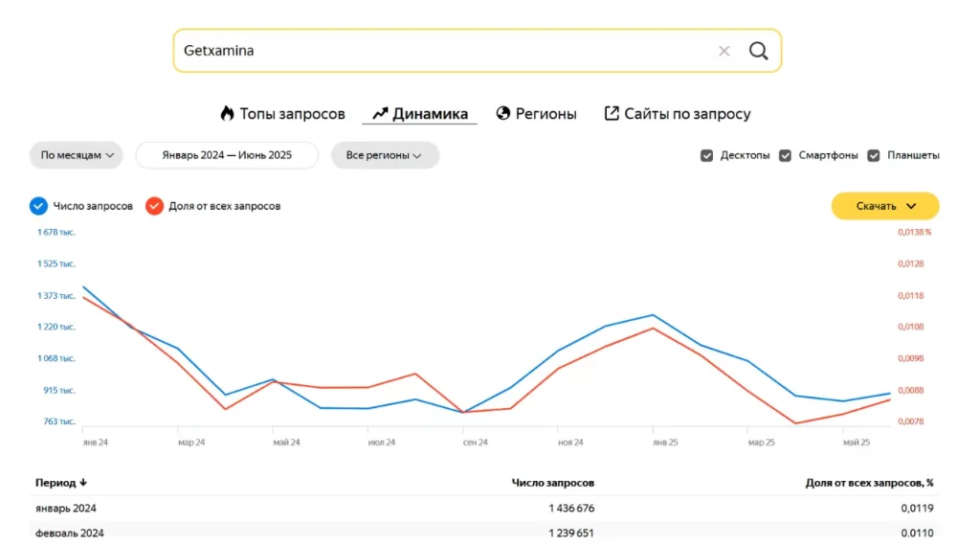This screenshot has height=546, width=980.
Task: Click the Число запросов column header
Action: pos(552,483)
